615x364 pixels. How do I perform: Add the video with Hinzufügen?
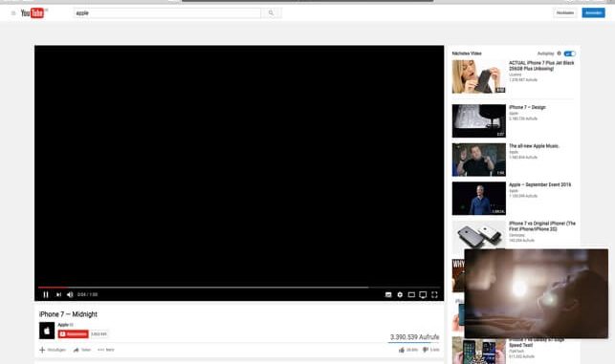pos(53,350)
